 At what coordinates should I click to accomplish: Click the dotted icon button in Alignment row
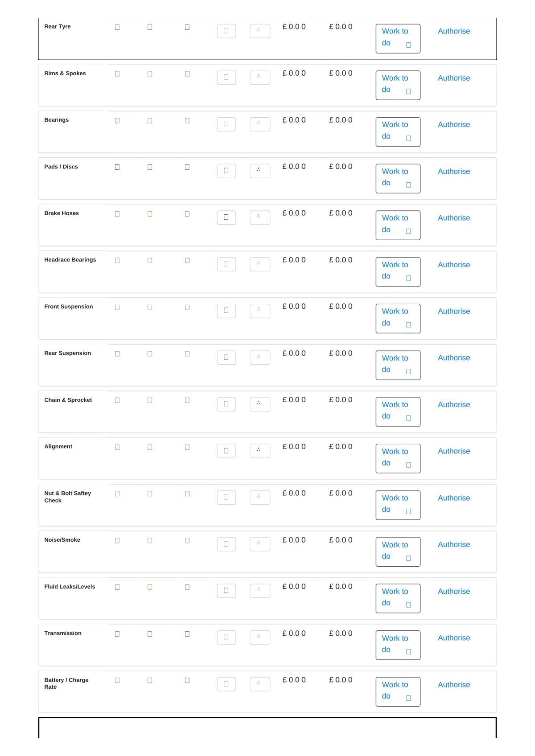tap(260, 450)
